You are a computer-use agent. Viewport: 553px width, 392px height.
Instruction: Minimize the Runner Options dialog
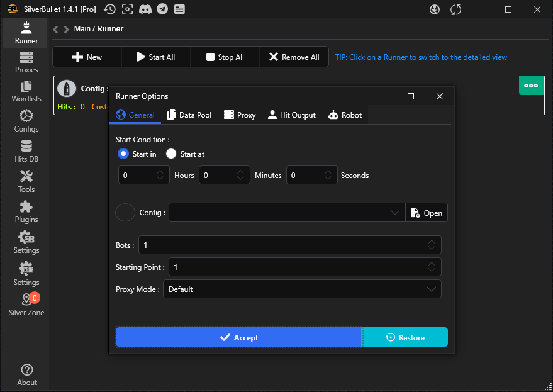383,96
